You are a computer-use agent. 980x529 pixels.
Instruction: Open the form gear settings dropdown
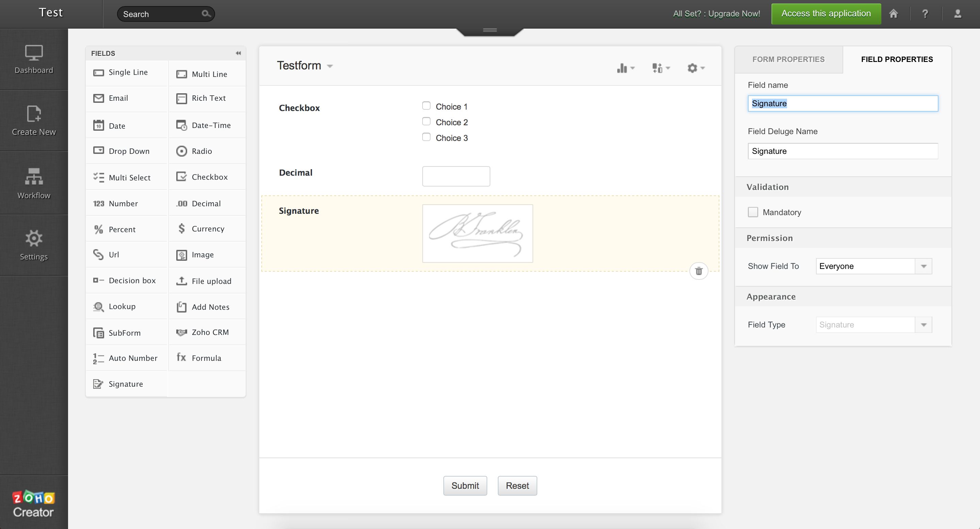tap(696, 68)
